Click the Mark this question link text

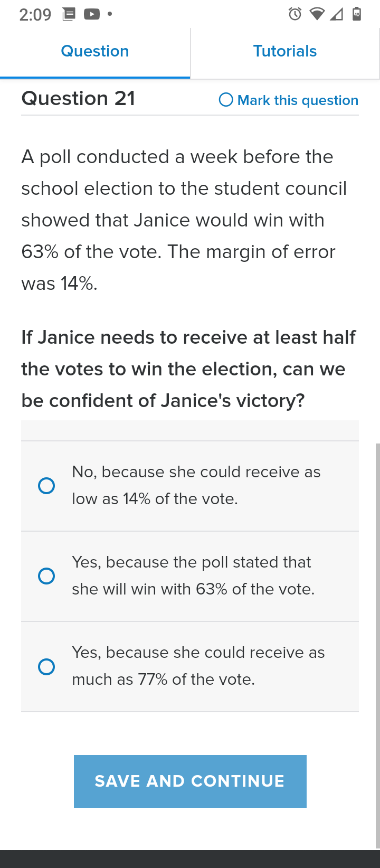(x=298, y=100)
